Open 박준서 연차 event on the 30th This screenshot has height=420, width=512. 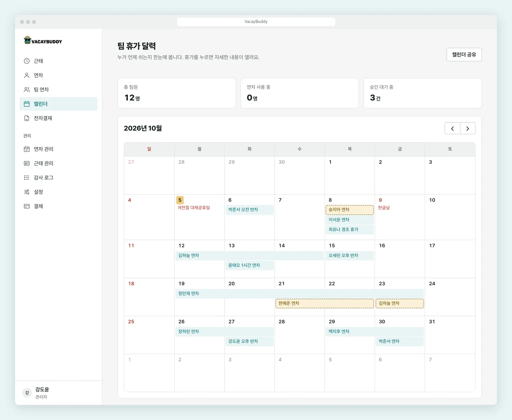(400, 342)
